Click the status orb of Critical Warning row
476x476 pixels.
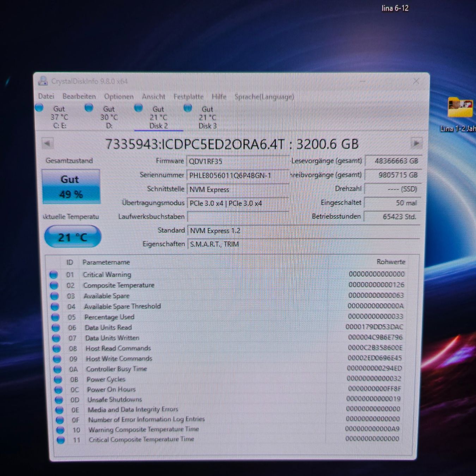[x=54, y=274]
